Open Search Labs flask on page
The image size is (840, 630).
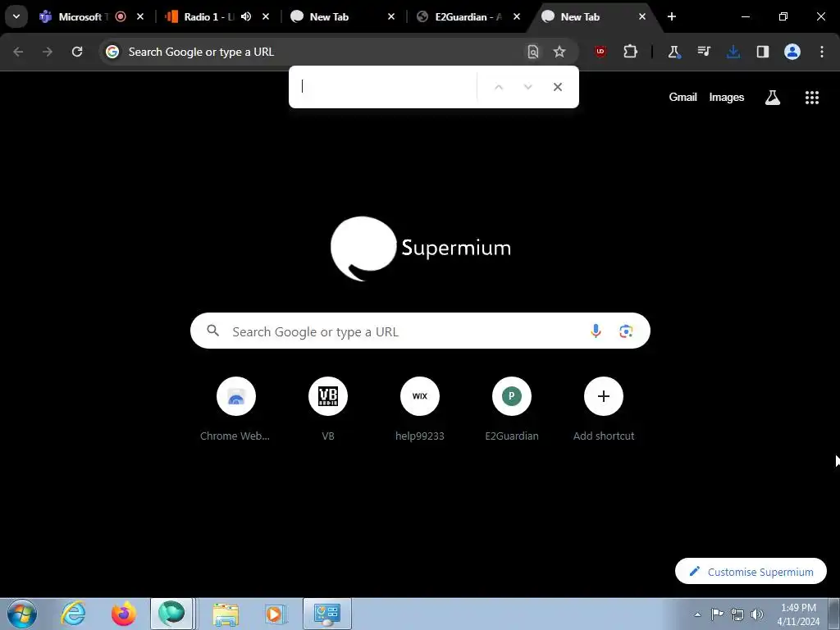(773, 97)
